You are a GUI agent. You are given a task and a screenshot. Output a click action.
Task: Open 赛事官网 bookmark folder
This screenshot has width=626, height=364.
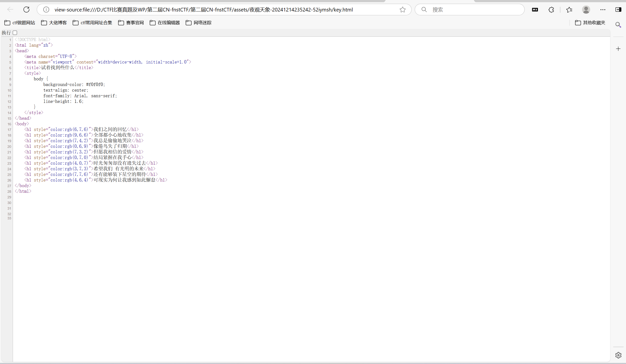click(x=131, y=23)
